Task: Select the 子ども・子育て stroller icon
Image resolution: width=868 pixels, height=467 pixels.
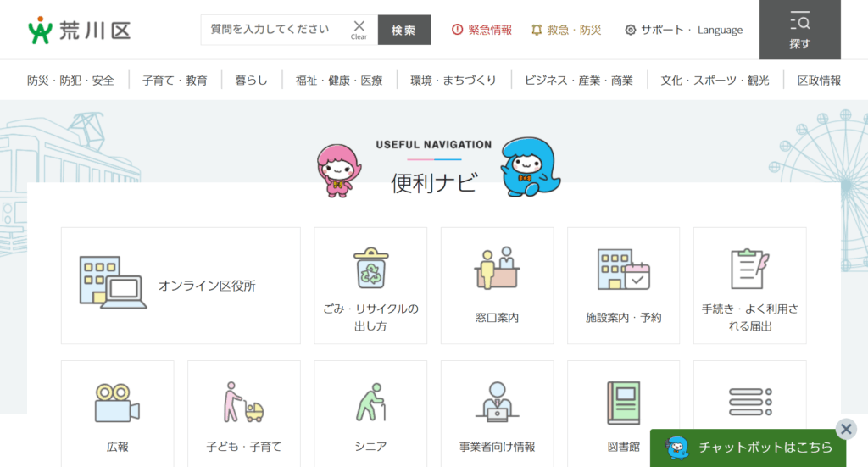Action: click(x=243, y=402)
